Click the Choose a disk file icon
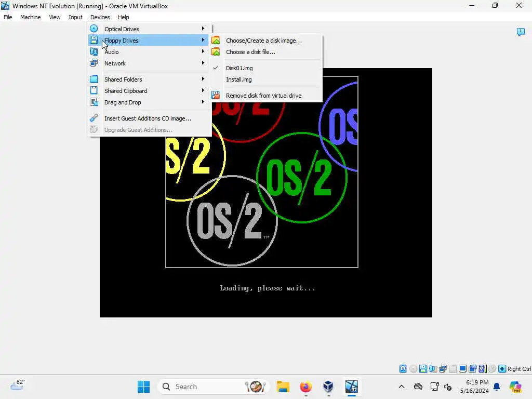The width and height of the screenshot is (532, 399). 216,51
